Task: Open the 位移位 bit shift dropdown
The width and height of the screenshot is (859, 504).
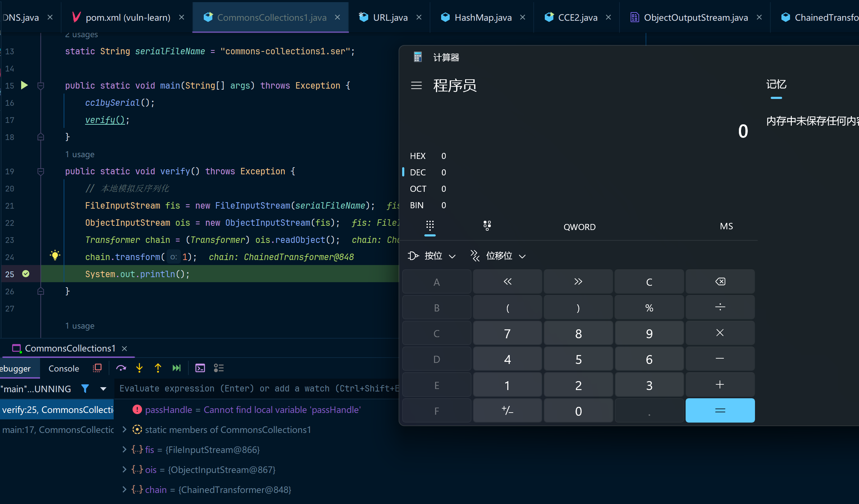Action: [498, 256]
